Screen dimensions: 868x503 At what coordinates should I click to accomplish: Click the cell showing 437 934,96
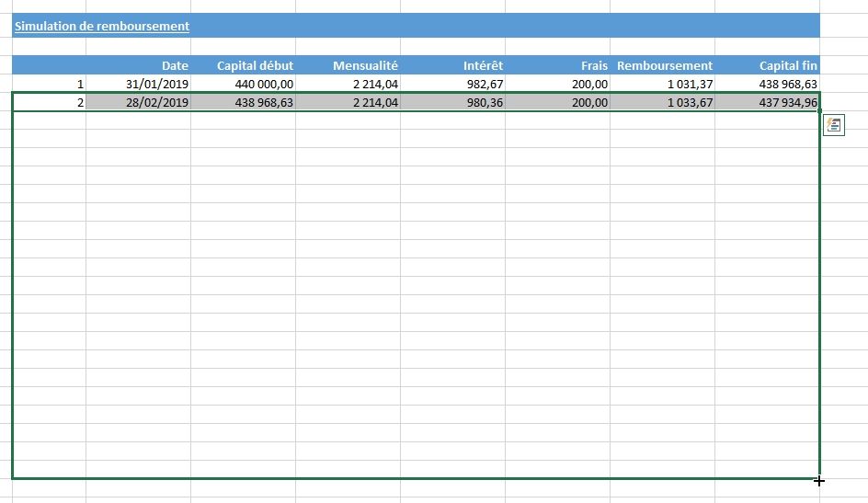[x=768, y=102]
